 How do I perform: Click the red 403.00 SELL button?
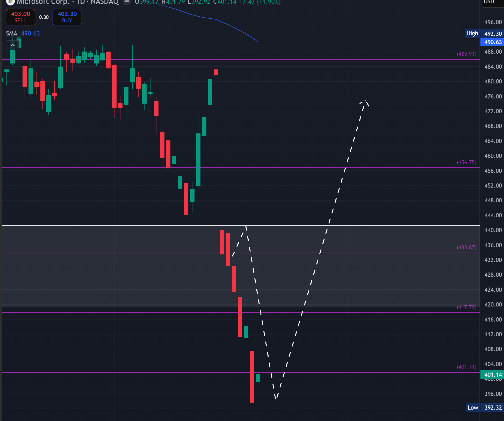click(20, 17)
